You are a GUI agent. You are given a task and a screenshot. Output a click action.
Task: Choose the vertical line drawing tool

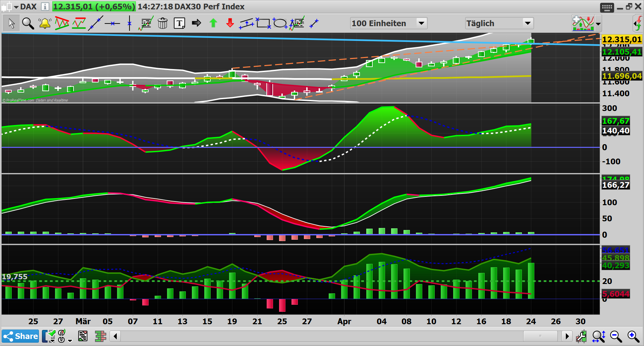point(129,23)
